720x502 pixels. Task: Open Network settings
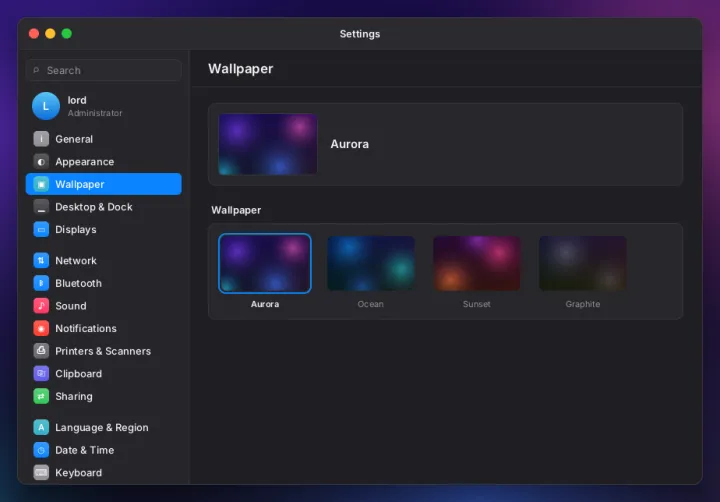103,260
